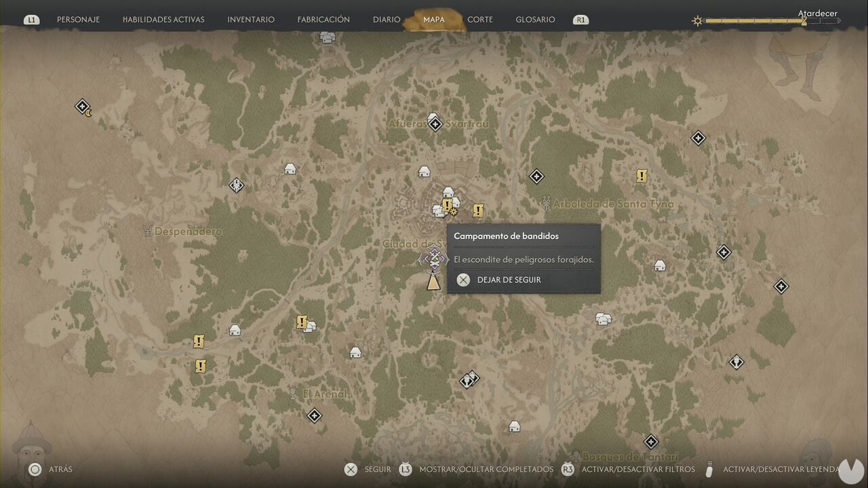Viewport: 868px width, 488px height.
Task: Select the highlighted Mapa tab
Action: pyautogui.click(x=434, y=20)
